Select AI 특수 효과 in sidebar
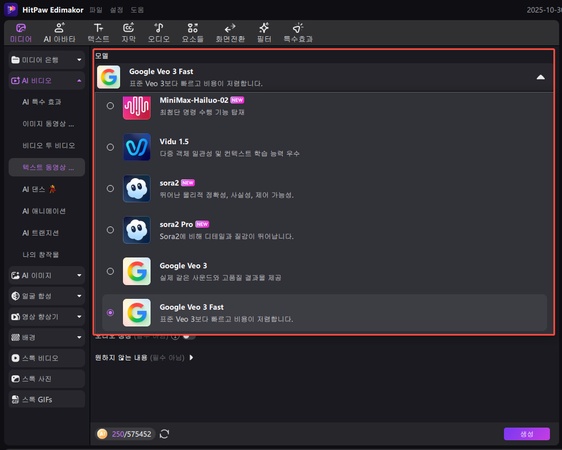Viewport: 562px width, 450px height. point(42,102)
